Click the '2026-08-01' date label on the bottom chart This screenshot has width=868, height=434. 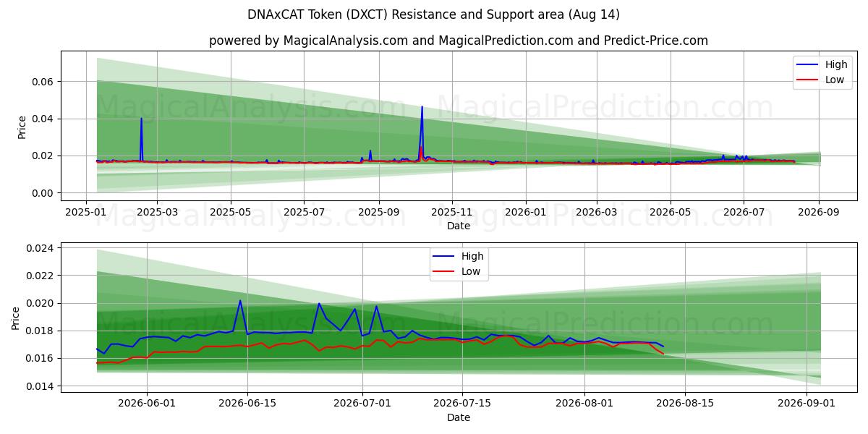[583, 404]
